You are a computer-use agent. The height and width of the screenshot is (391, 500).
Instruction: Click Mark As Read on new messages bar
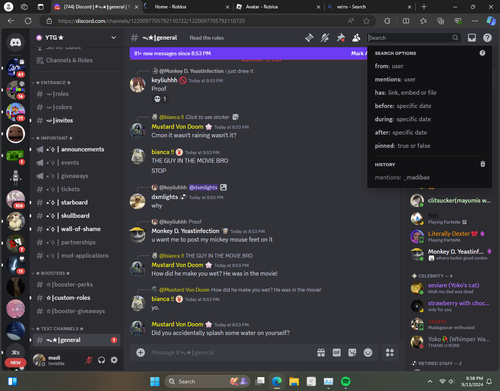click(x=359, y=53)
